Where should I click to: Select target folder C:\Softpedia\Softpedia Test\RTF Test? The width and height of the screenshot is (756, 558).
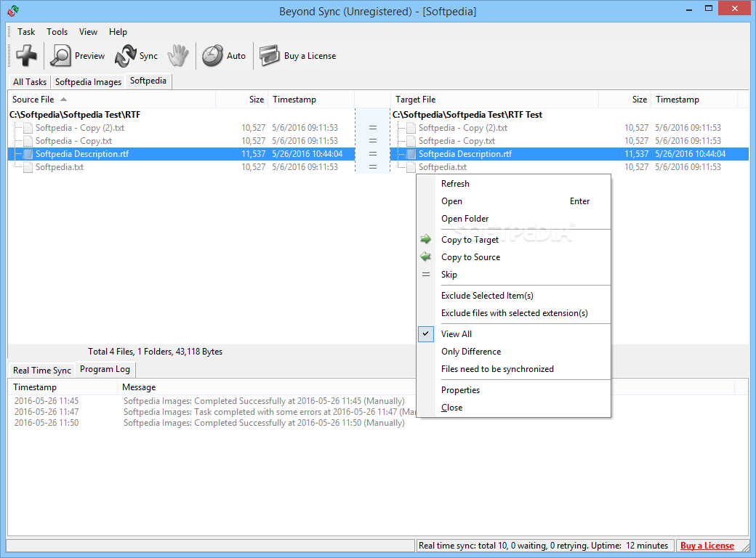tap(467, 115)
